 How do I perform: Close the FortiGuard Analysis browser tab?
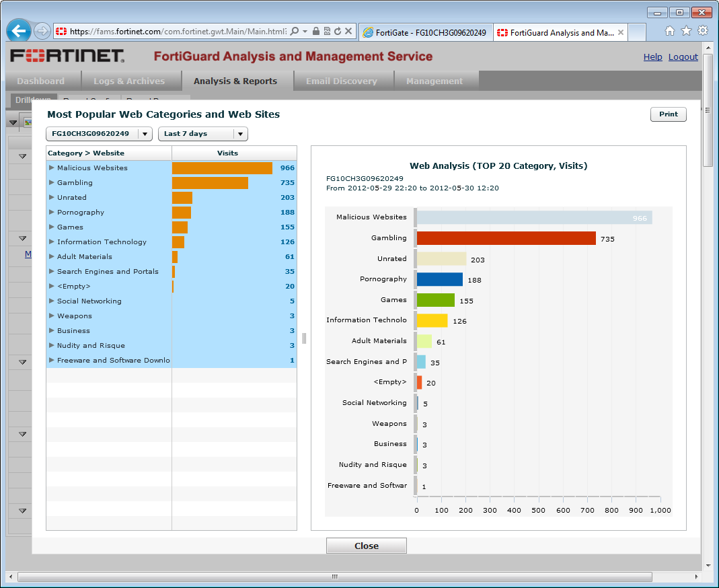(620, 32)
